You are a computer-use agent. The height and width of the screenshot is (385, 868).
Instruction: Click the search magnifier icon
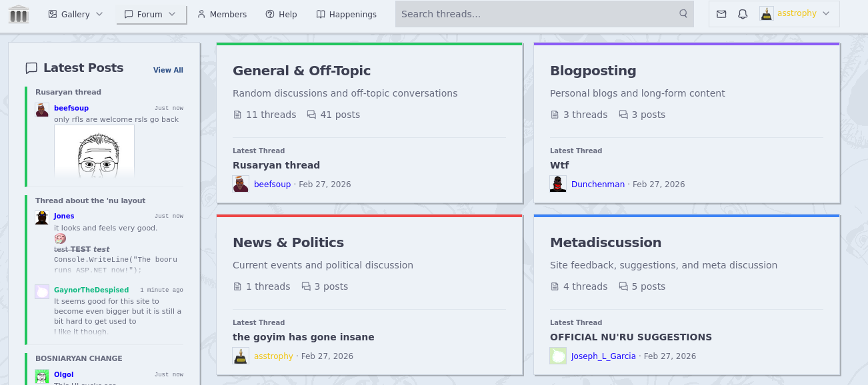[x=683, y=14]
